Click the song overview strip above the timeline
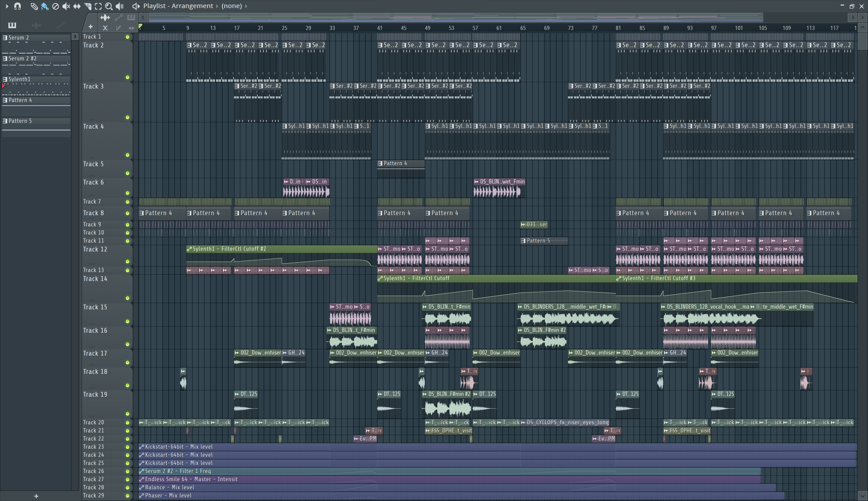Image resolution: width=868 pixels, height=501 pixels. click(456, 17)
